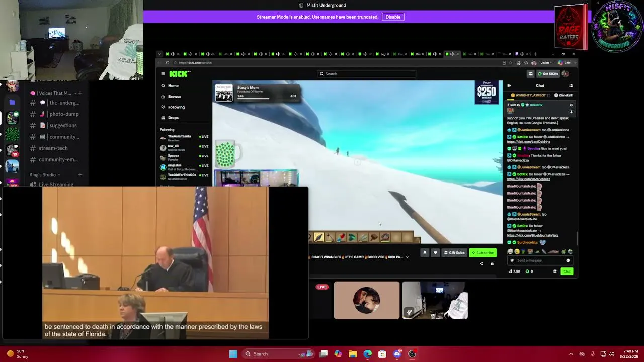Click the share stream icon
The image size is (644, 362).
(481, 264)
